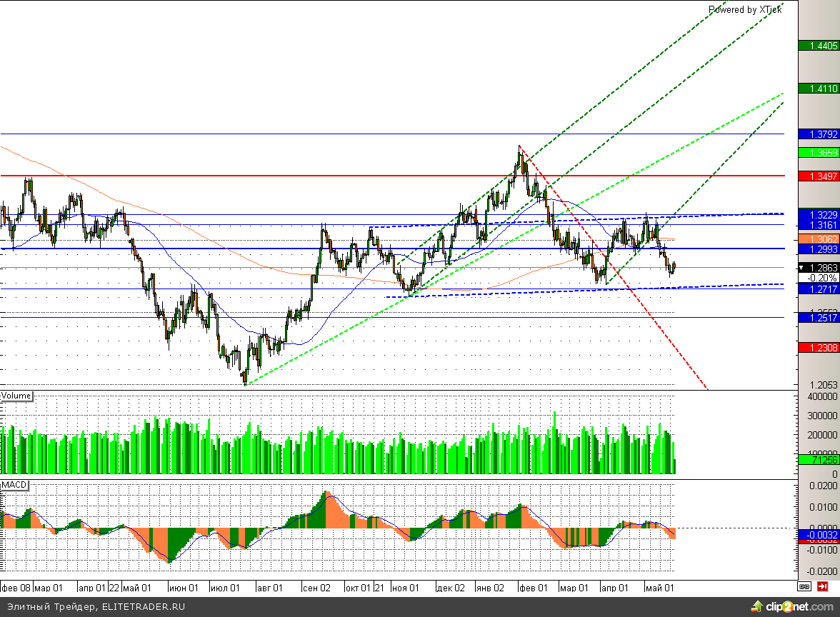840x617 pixels.
Task: Click the 'сен 02' date on time axis
Action: click(316, 588)
